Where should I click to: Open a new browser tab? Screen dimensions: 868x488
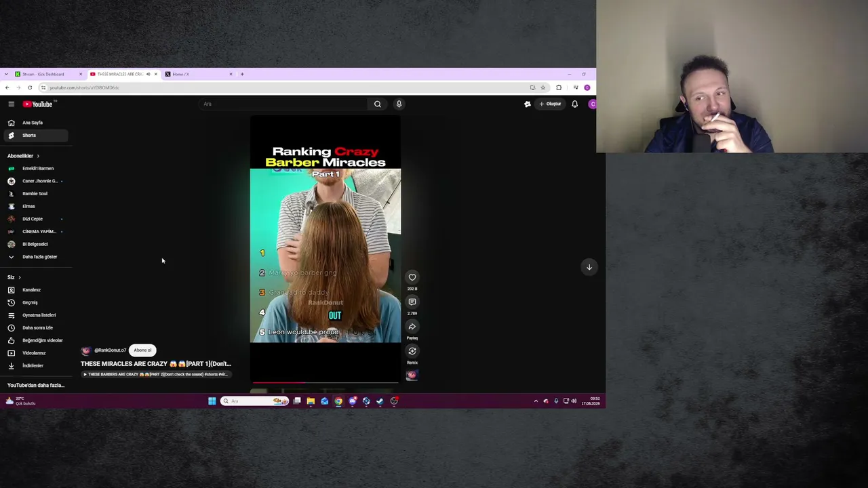[242, 74]
